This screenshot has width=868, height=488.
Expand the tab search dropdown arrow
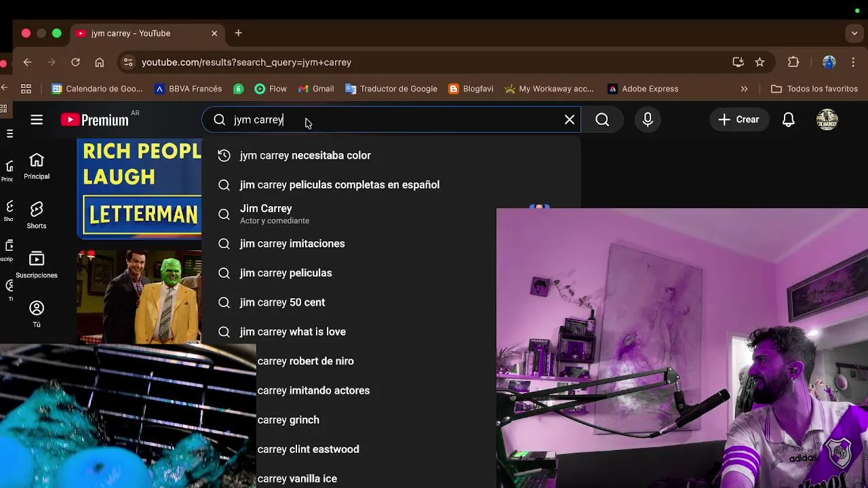pos(854,33)
